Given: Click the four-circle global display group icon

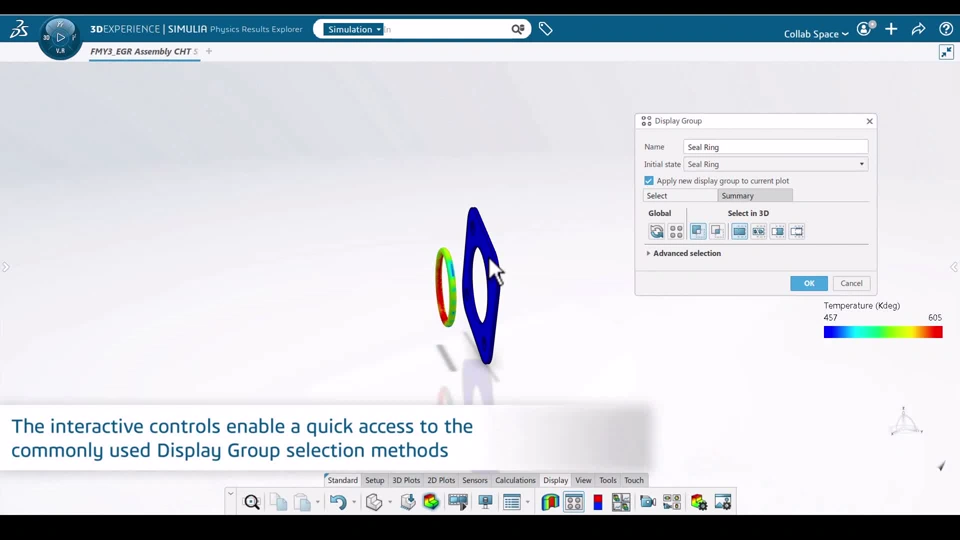Looking at the screenshot, I should [x=676, y=231].
